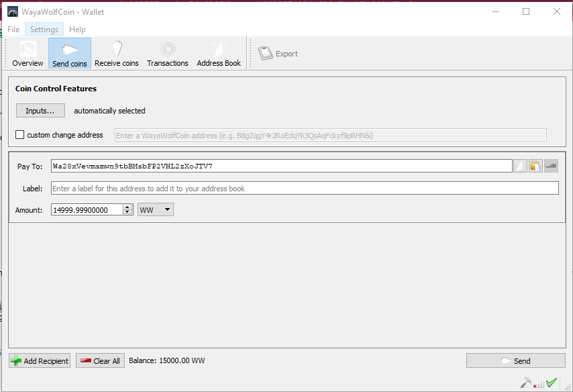Image resolution: width=573 pixels, height=392 pixels.
Task: Click the Add Recipient button
Action: pos(40,361)
